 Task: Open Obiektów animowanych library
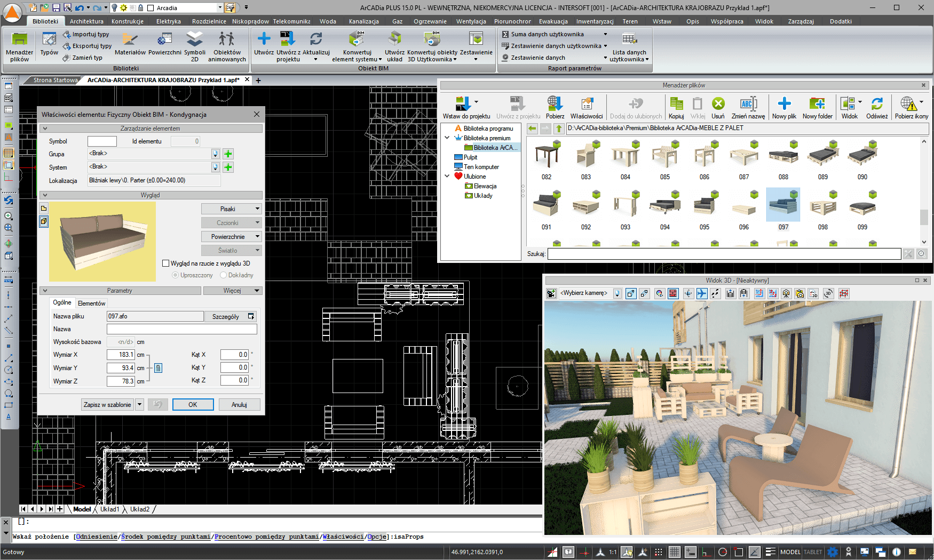pos(227,47)
